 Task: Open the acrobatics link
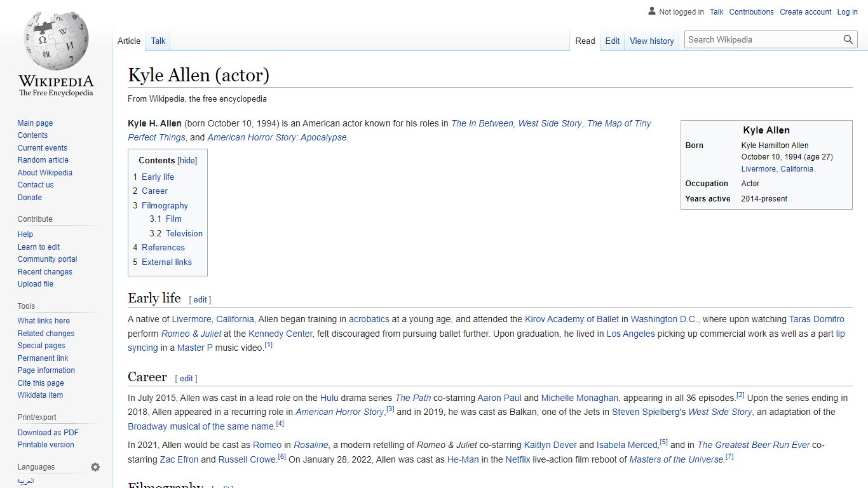(369, 320)
